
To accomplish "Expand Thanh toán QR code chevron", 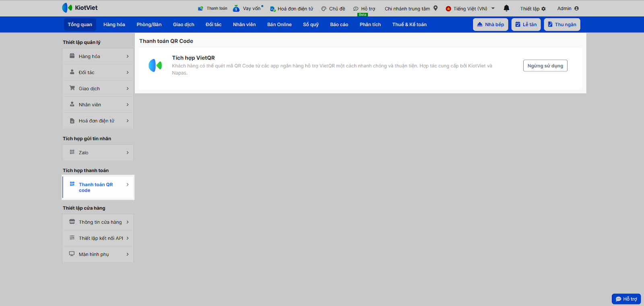I will [x=128, y=184].
